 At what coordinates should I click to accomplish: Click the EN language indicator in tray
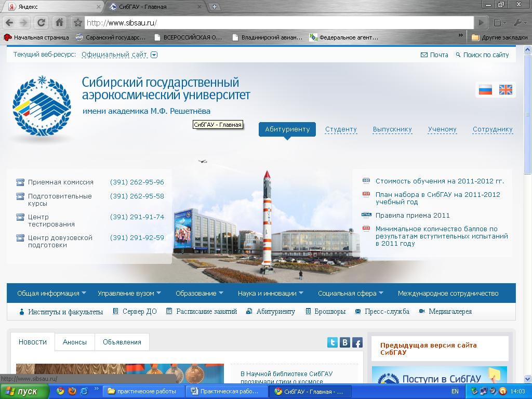click(x=455, y=391)
